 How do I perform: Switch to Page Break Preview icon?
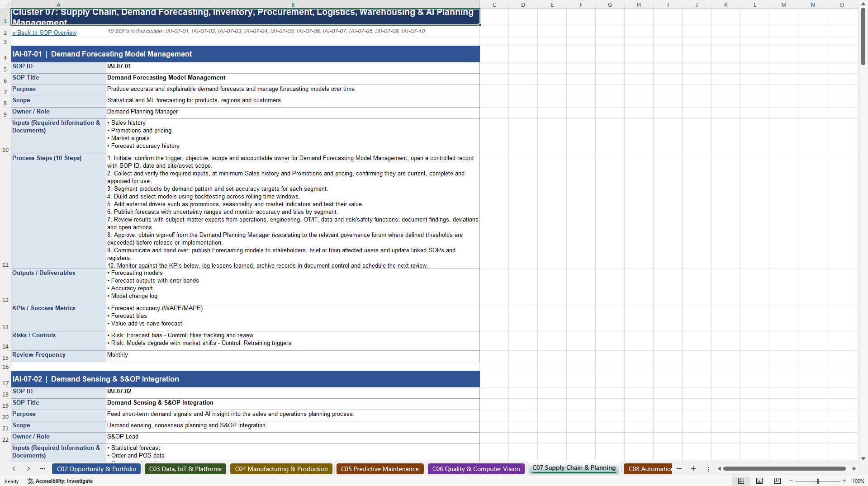(778, 481)
